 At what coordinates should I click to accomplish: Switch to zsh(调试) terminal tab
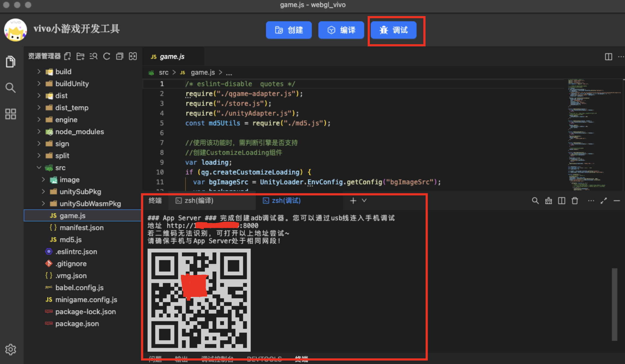pyautogui.click(x=299, y=201)
